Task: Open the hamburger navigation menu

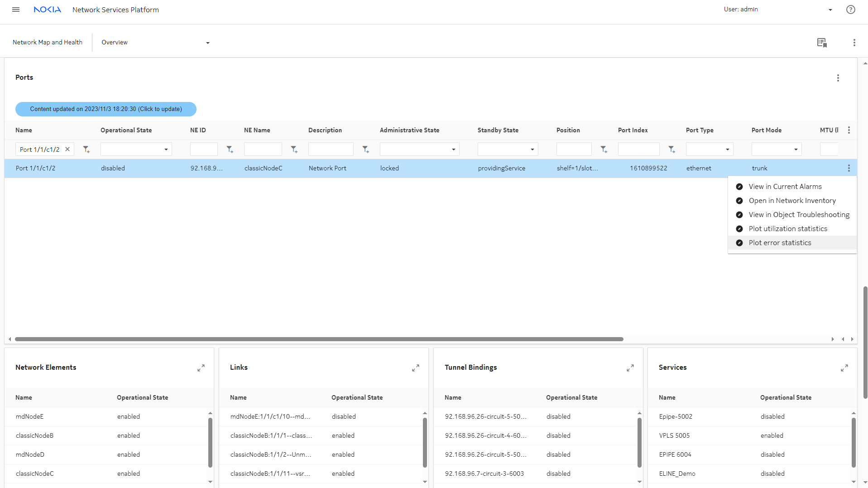Action: pyautogui.click(x=16, y=10)
